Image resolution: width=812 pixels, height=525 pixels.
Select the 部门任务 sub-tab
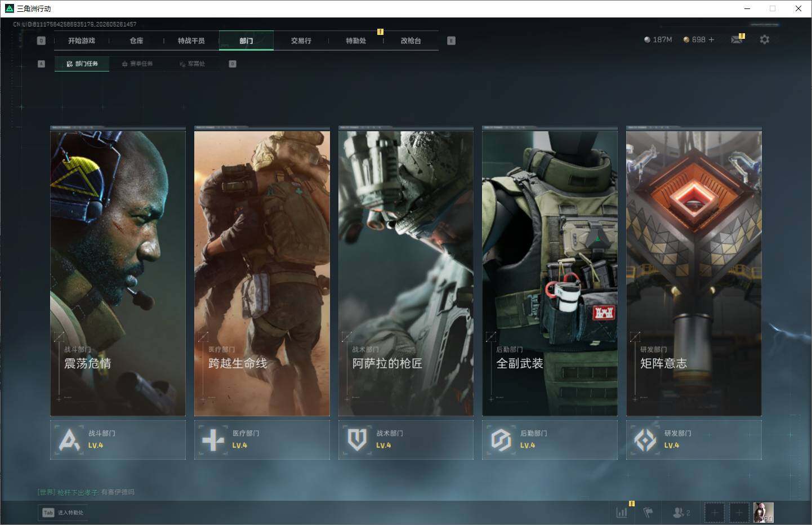(x=82, y=64)
